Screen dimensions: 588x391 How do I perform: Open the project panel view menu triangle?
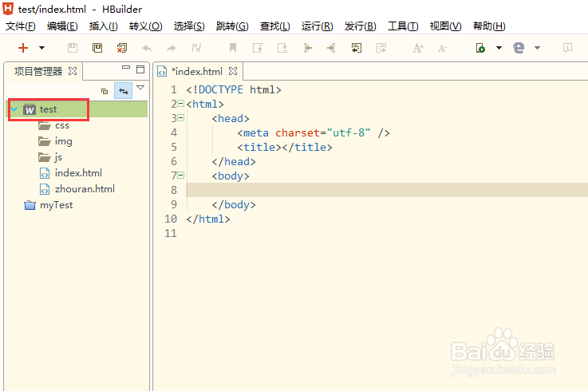coord(140,88)
